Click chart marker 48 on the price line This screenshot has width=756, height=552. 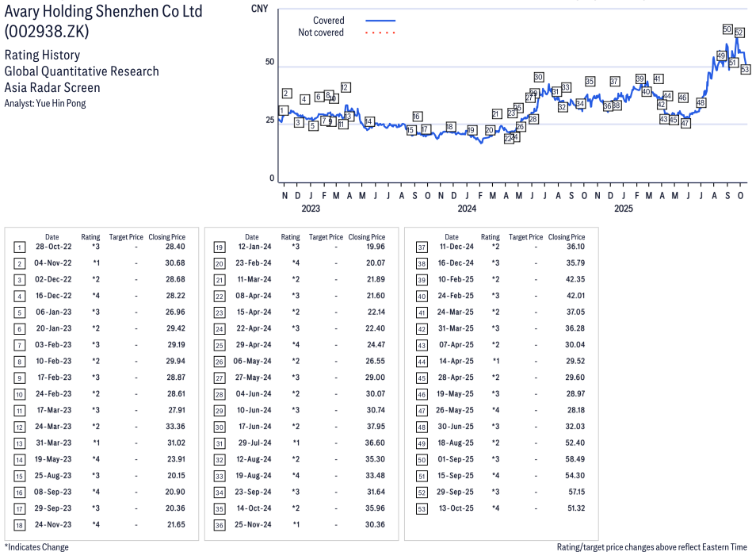click(x=701, y=103)
